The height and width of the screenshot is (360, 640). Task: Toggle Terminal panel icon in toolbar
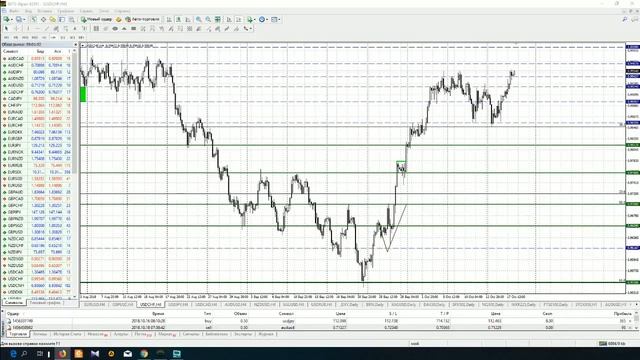pyautogui.click(x=62, y=19)
